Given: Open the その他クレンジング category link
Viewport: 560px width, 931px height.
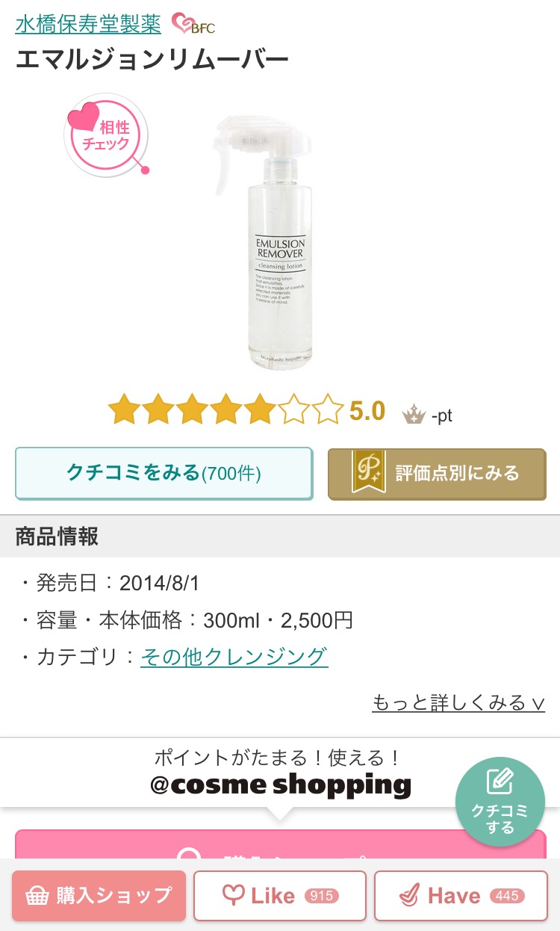Looking at the screenshot, I should point(234,657).
